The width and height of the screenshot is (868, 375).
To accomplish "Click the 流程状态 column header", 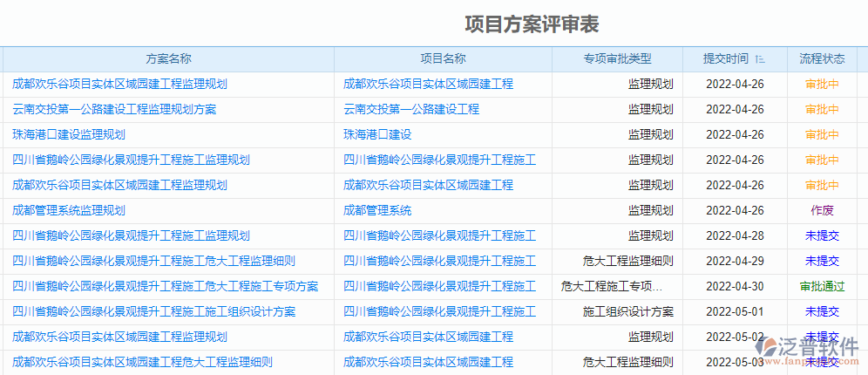I will (x=822, y=58).
